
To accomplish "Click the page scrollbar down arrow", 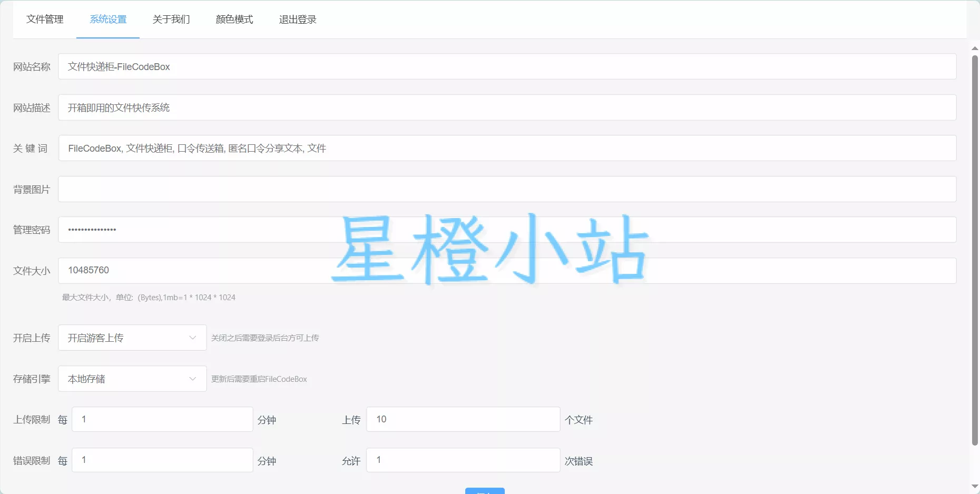I will [975, 486].
